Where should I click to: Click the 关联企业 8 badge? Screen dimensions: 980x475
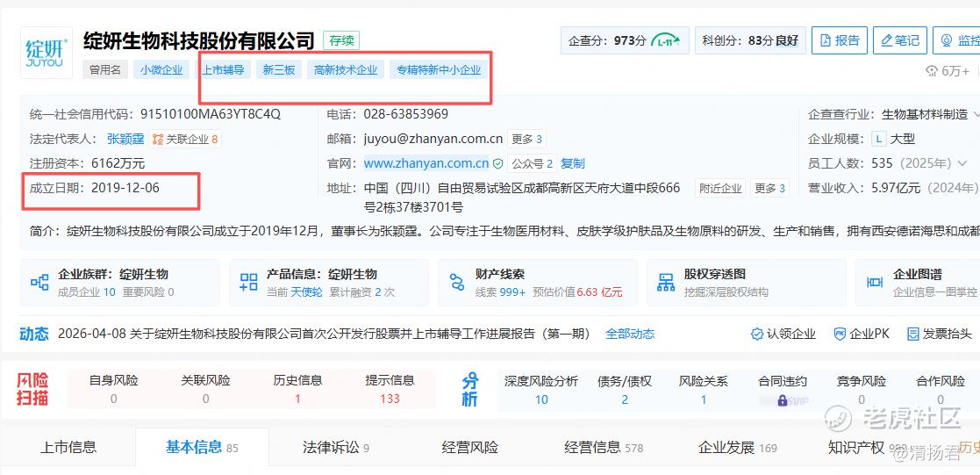(185, 139)
